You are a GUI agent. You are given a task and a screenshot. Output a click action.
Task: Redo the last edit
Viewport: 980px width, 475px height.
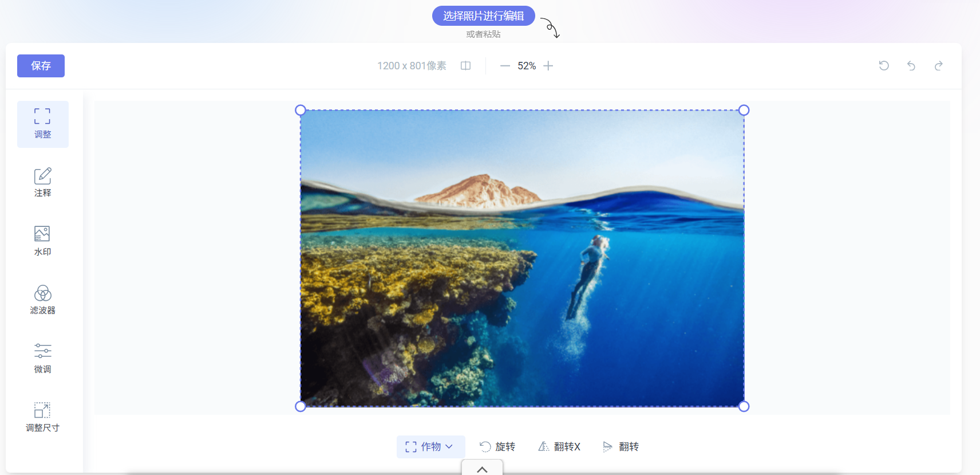[939, 66]
